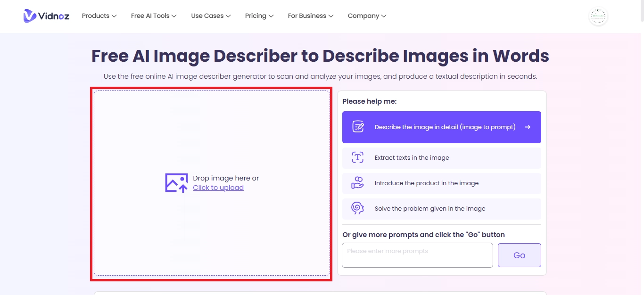This screenshot has height=295, width=644.
Task: Follow the Click to upload link
Action: [218, 188]
